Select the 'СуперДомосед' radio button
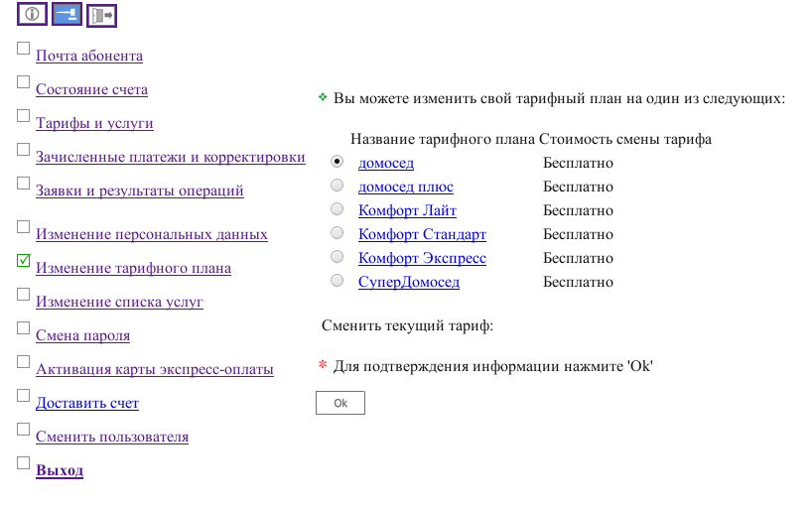812x505 pixels. pos(338,281)
